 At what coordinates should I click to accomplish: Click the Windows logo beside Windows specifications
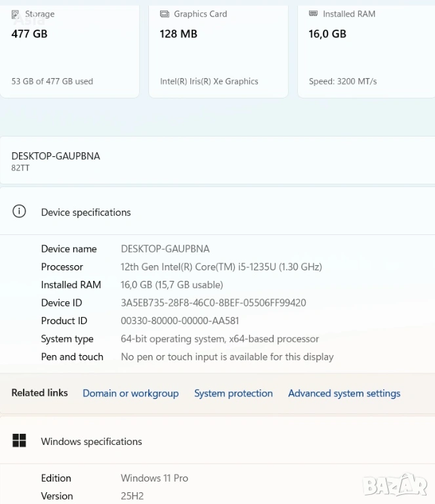tap(20, 441)
